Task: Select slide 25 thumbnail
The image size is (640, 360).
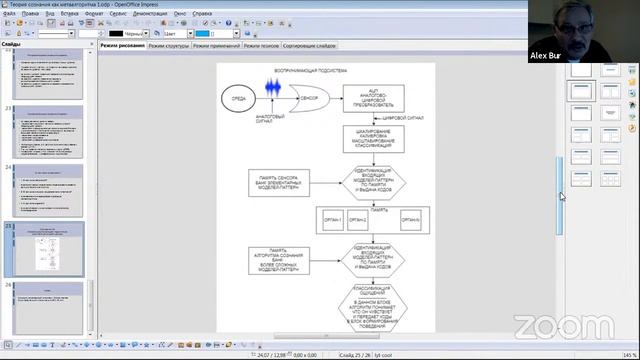Action: click(x=44, y=249)
